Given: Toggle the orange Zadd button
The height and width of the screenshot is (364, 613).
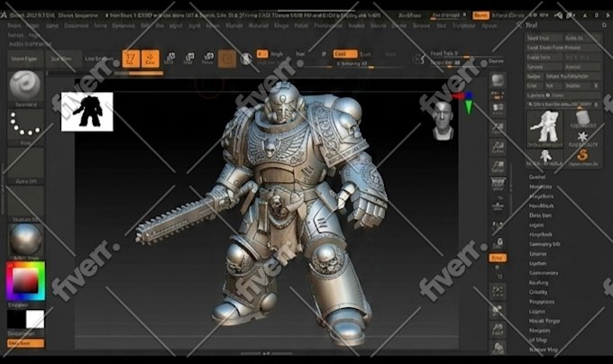Looking at the screenshot, I should pos(344,54).
